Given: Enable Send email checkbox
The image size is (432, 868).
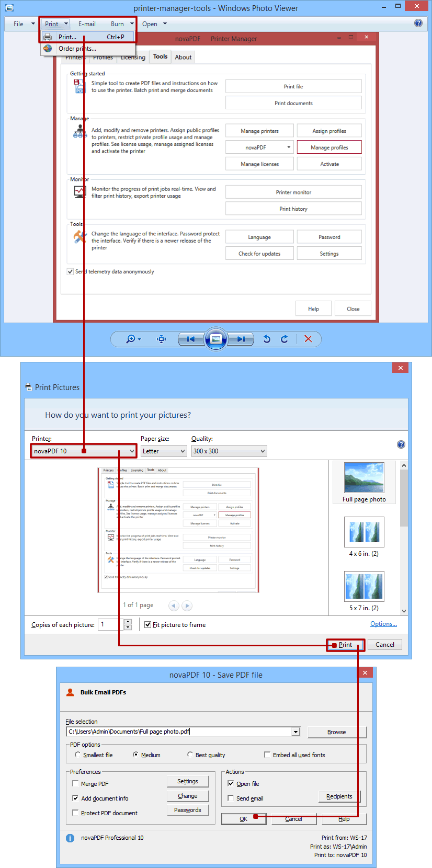Looking at the screenshot, I should pyautogui.click(x=231, y=798).
